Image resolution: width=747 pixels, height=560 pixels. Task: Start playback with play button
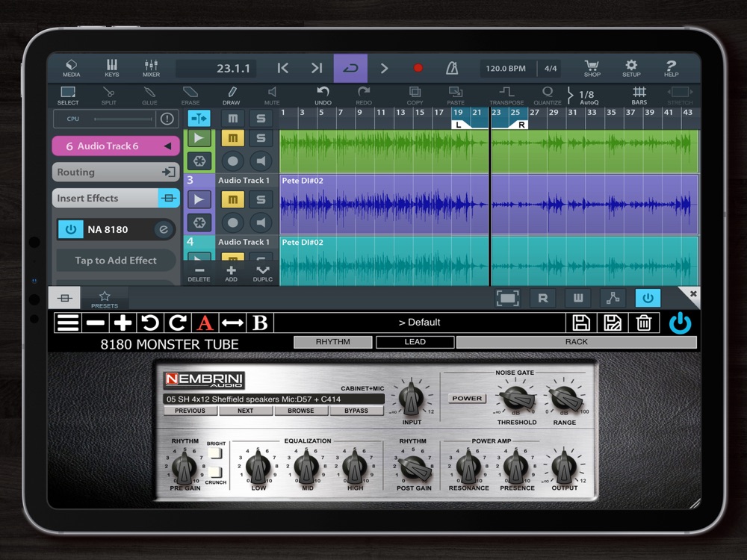[384, 68]
